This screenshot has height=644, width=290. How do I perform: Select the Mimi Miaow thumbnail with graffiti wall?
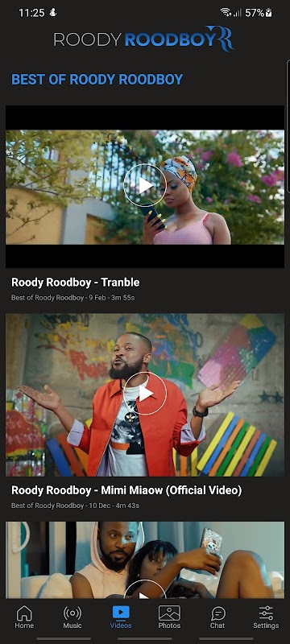pos(145,394)
